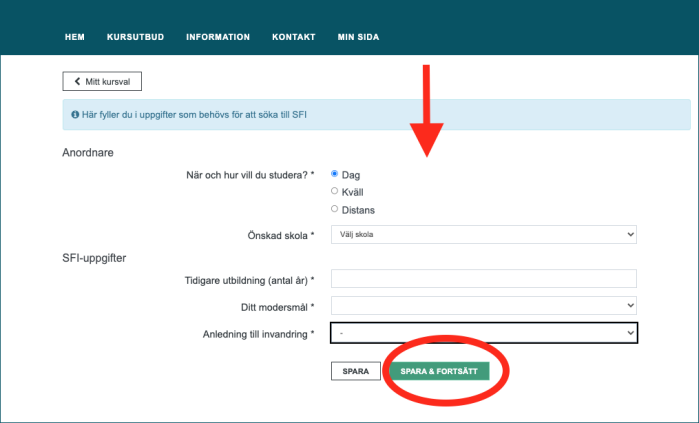
Task: Navigate to the KONTAKT page
Action: (293, 37)
